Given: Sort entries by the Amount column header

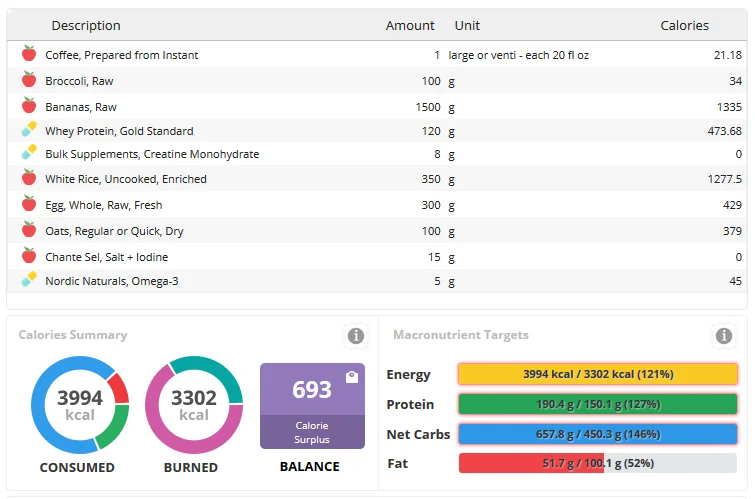Looking at the screenshot, I should point(410,25).
